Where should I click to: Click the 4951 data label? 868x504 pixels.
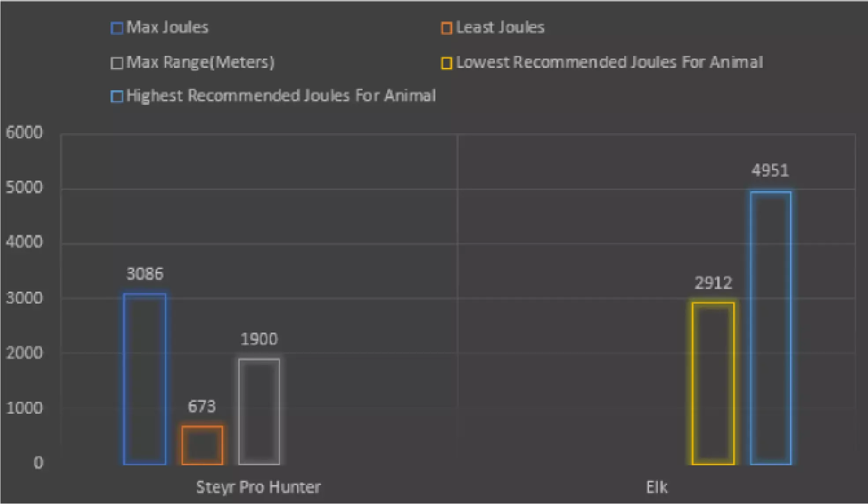coord(770,170)
